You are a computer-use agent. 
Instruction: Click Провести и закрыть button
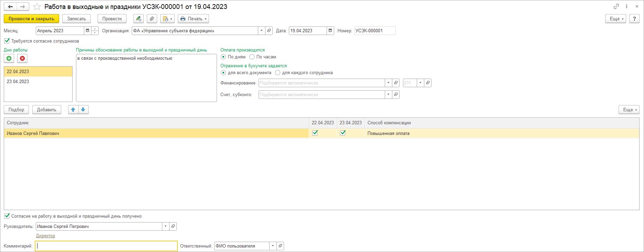pos(31,19)
